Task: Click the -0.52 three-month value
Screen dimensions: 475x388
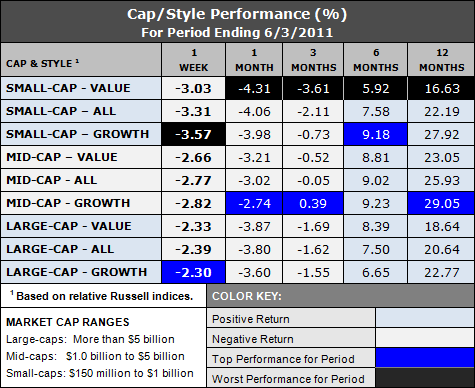Action: [313, 157]
